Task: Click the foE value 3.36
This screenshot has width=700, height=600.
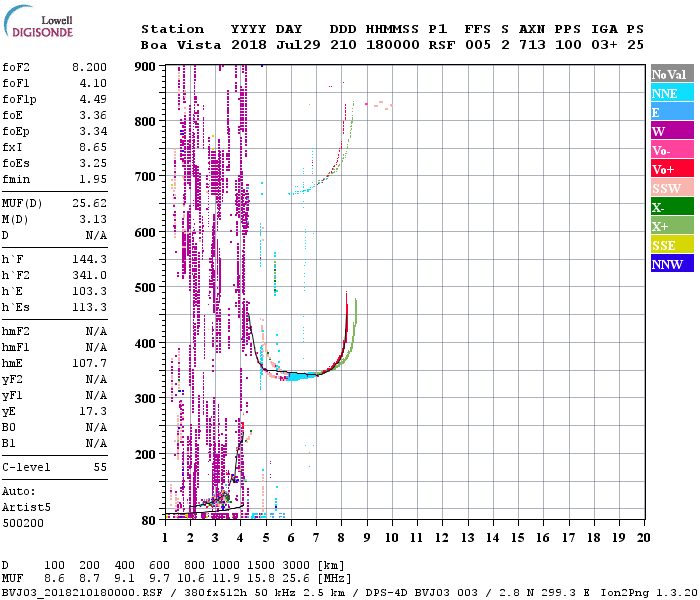Action: pos(93,115)
